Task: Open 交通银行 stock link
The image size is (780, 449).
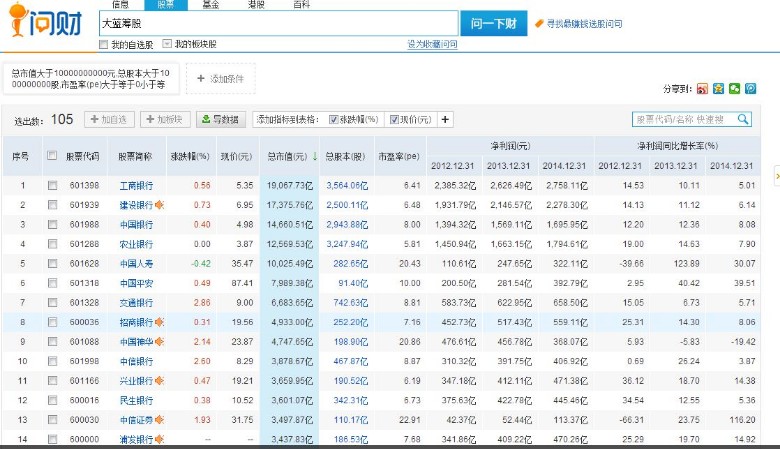Action: (x=136, y=303)
